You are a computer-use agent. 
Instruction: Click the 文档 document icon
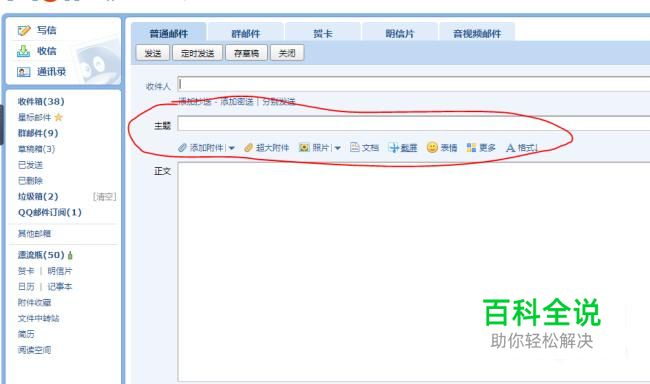click(x=354, y=147)
